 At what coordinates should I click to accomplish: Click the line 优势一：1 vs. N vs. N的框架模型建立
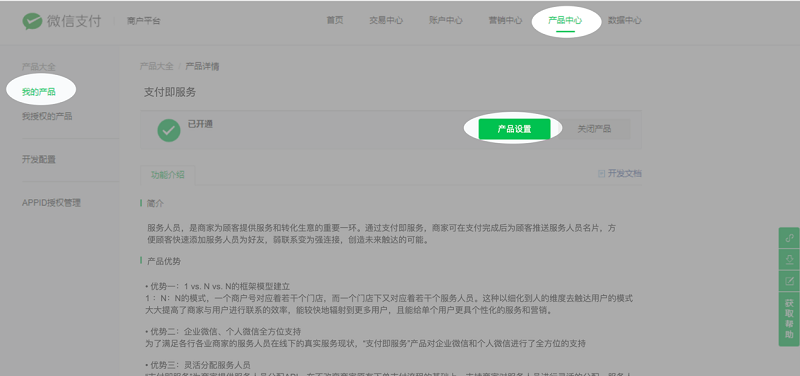click(217, 286)
